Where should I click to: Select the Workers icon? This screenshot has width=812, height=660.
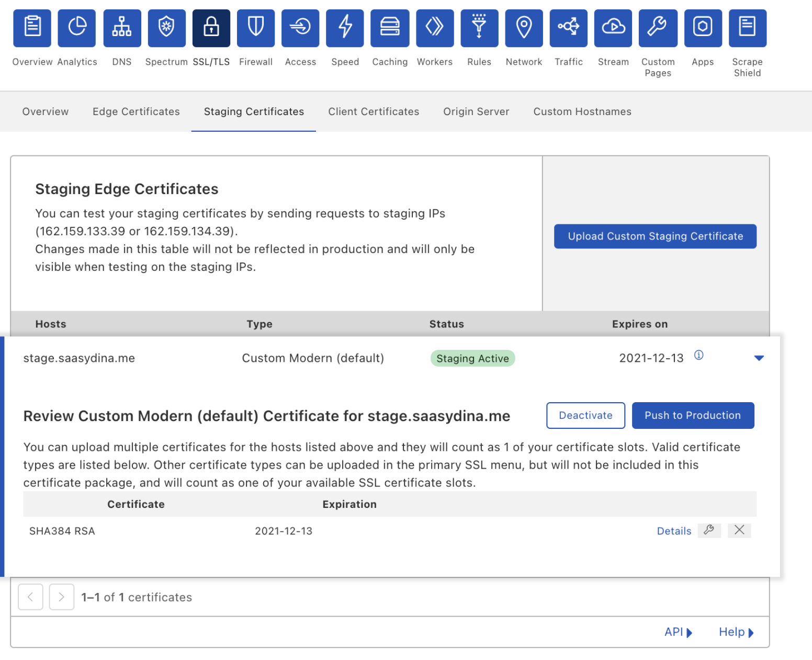(434, 28)
